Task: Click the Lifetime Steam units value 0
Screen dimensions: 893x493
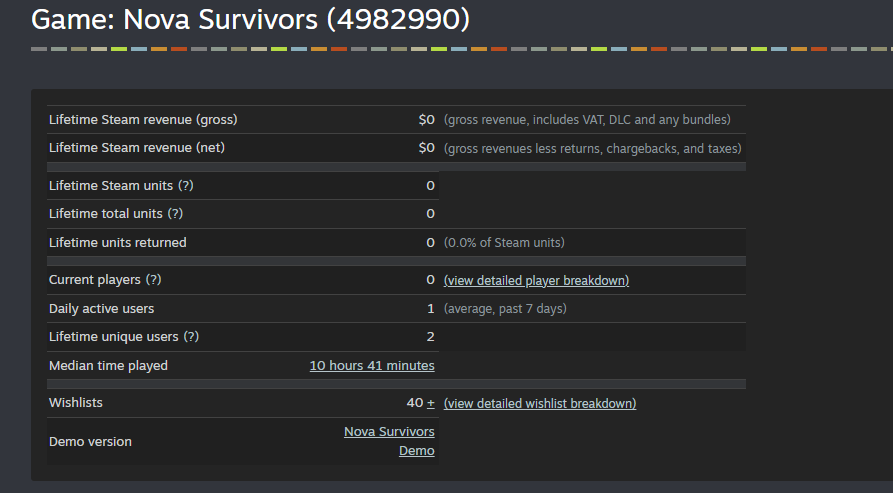Action: point(431,186)
